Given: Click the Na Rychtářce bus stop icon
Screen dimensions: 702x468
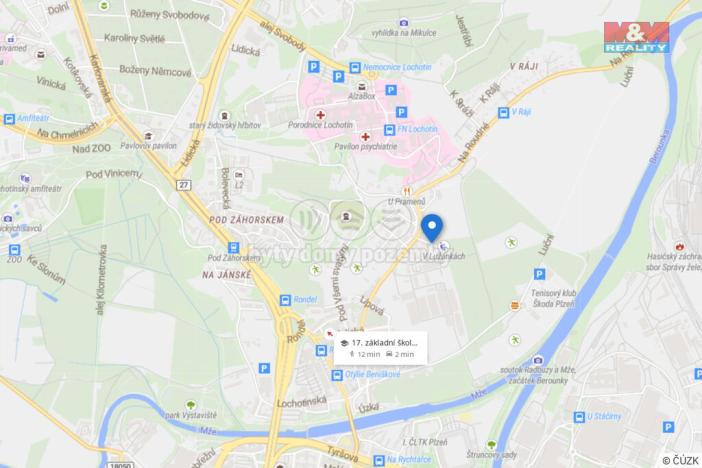Looking at the screenshot, I should point(379,460).
